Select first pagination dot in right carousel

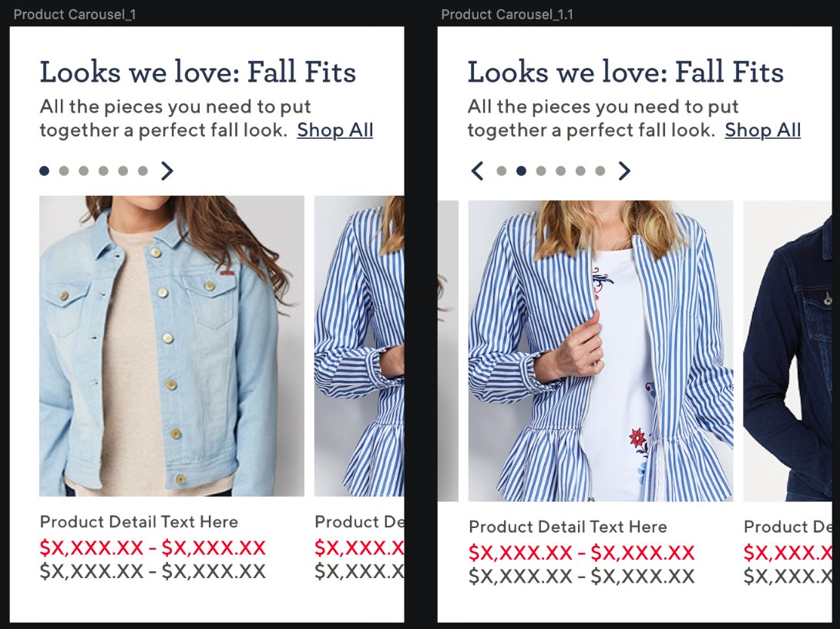[502, 171]
